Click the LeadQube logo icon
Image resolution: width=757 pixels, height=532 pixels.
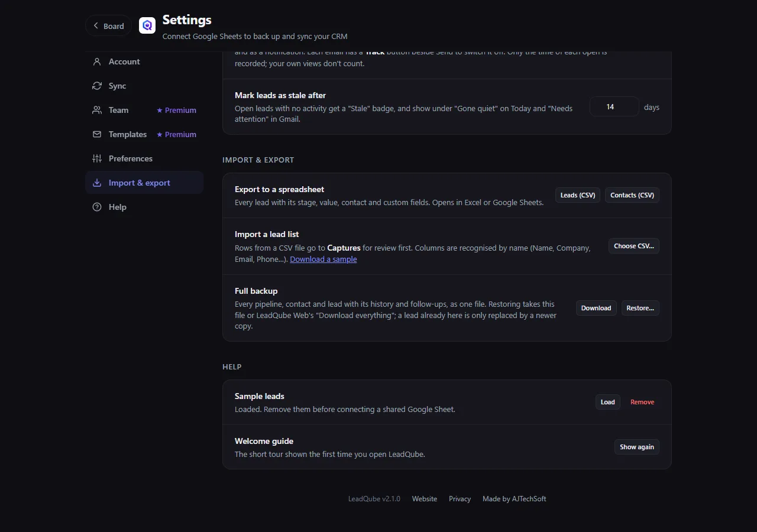pos(147,25)
